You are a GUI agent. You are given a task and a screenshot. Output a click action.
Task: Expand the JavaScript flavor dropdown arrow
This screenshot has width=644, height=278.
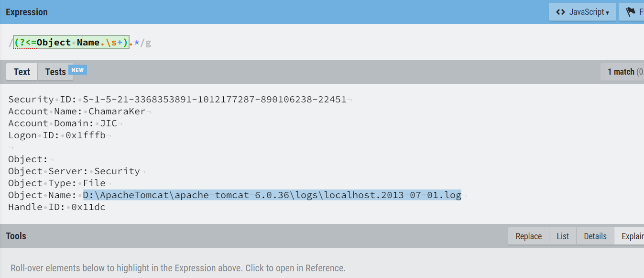click(x=607, y=13)
